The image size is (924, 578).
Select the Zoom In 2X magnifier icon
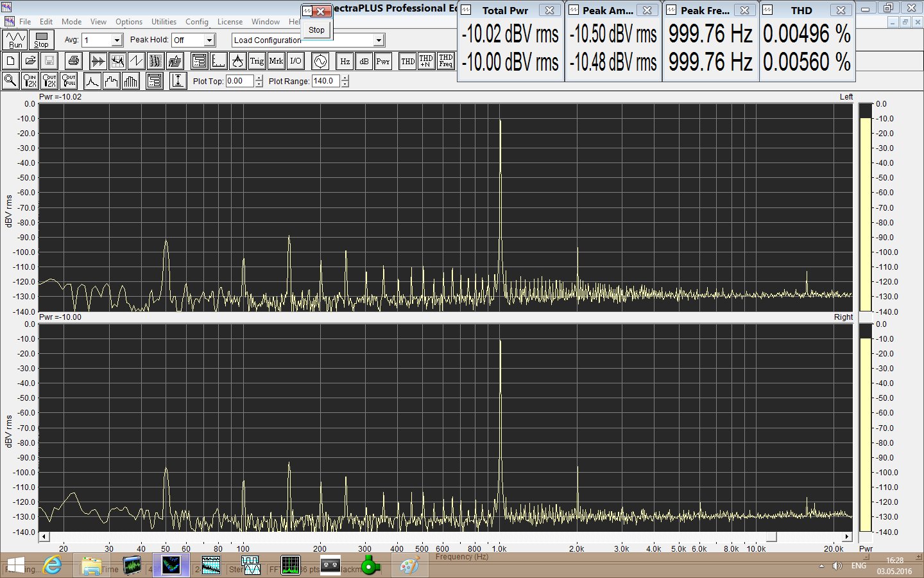coord(30,81)
